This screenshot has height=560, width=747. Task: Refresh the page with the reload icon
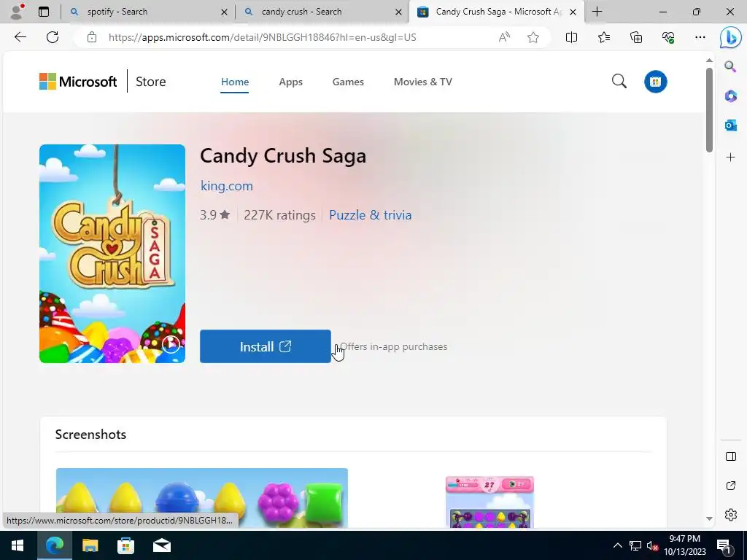[53, 37]
